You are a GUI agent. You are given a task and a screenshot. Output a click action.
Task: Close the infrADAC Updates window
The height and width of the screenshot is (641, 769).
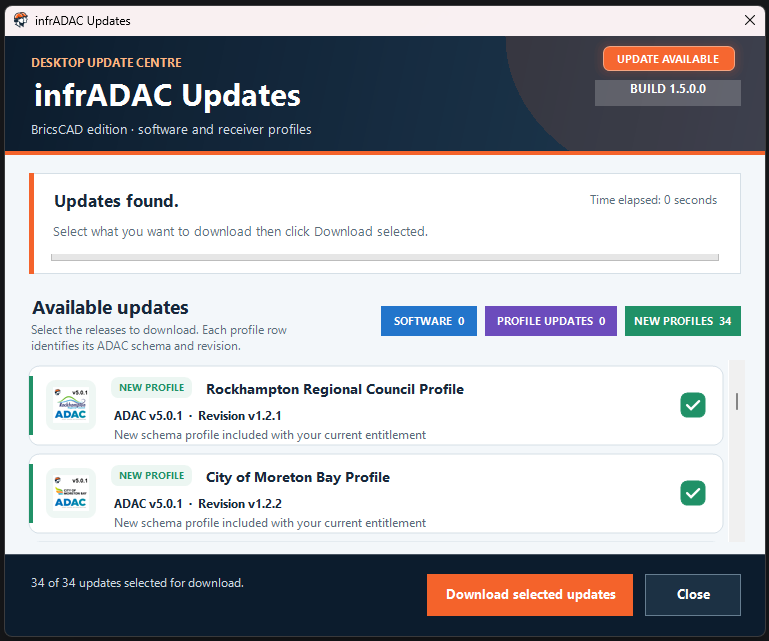(749, 20)
